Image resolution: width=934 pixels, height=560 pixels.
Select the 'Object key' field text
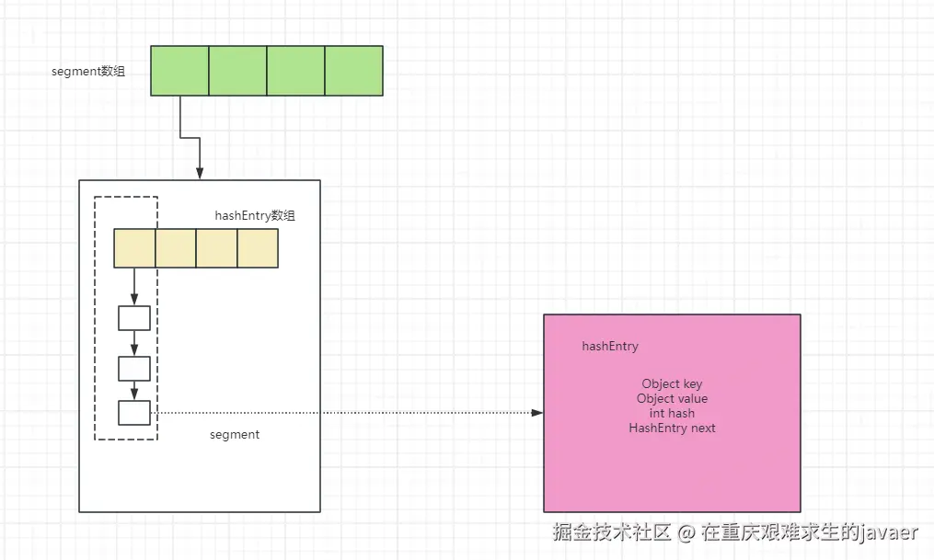coord(672,383)
